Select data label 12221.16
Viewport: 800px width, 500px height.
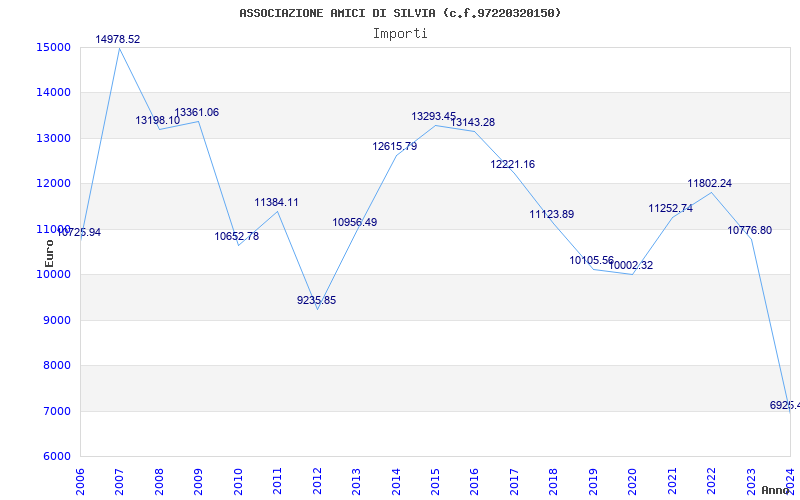tap(513, 164)
